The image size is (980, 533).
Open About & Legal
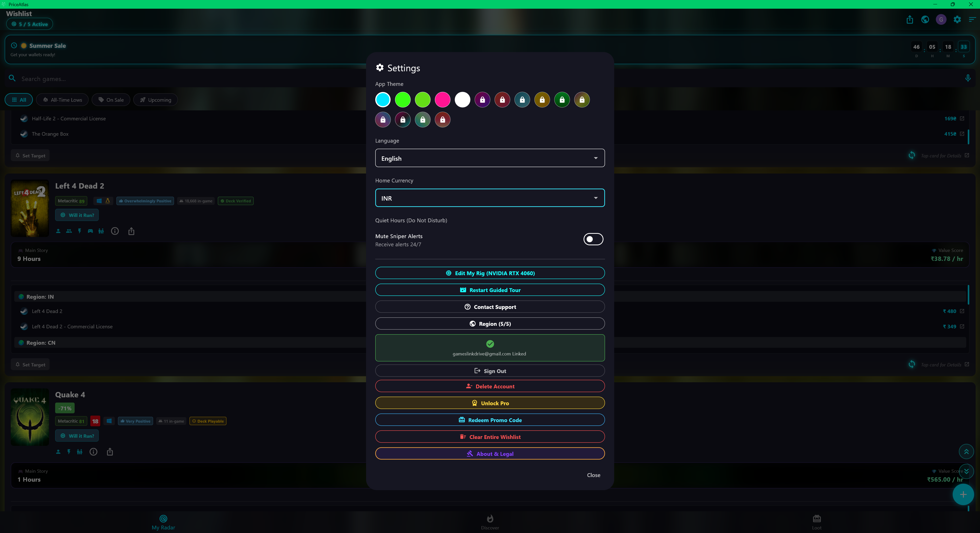coord(490,454)
